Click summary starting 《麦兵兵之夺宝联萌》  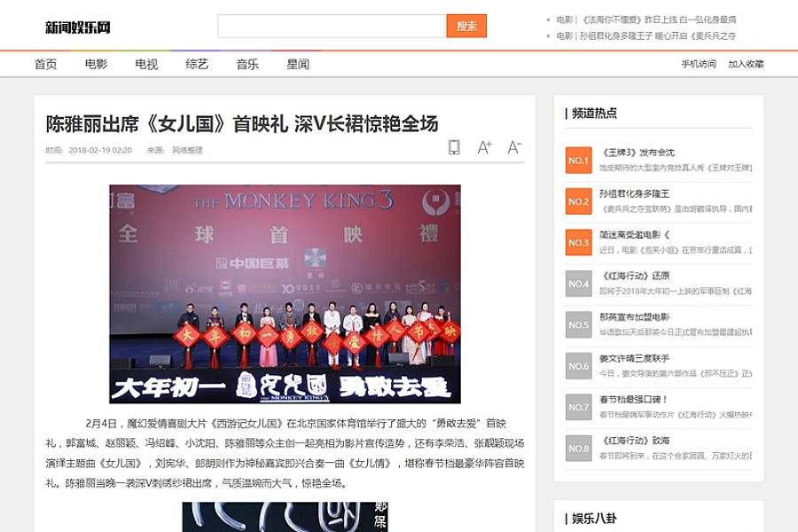click(x=676, y=208)
